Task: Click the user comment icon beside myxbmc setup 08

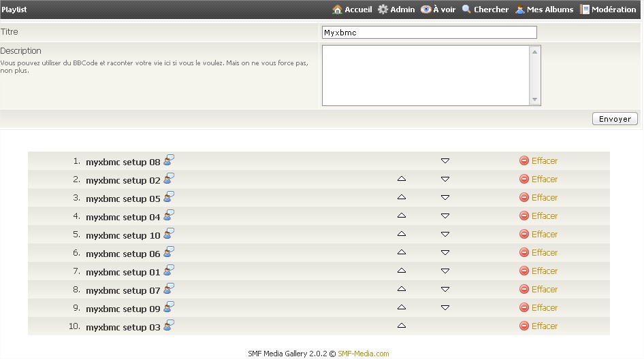Action: [169, 160]
